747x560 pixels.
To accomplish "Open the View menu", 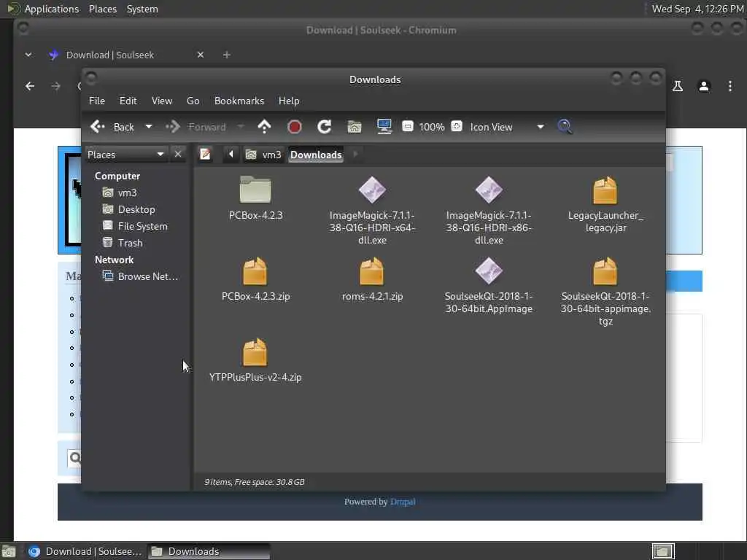I will click(x=162, y=101).
